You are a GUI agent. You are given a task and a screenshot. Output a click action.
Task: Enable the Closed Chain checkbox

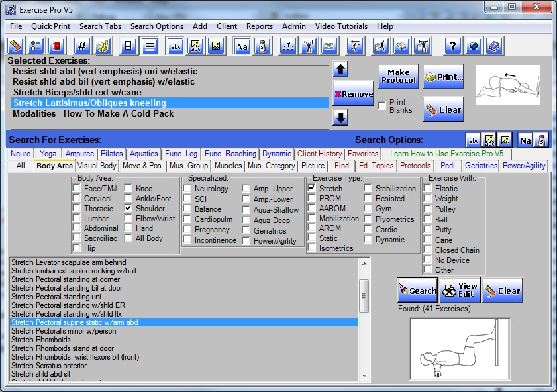click(x=428, y=250)
